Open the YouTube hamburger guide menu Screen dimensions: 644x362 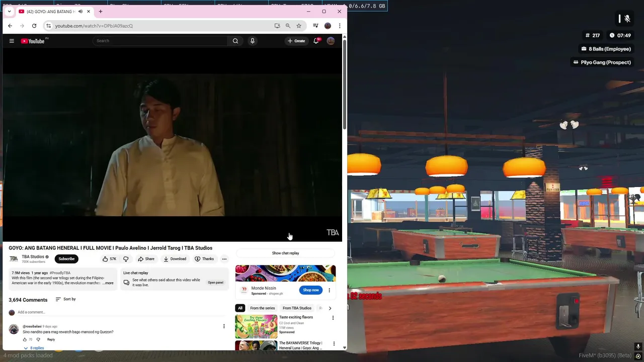[12, 41]
